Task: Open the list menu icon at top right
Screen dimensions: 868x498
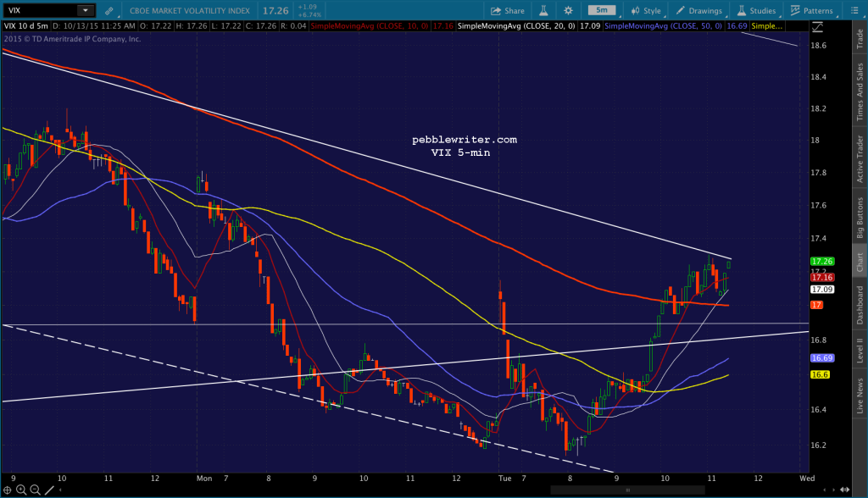Action: [x=854, y=10]
